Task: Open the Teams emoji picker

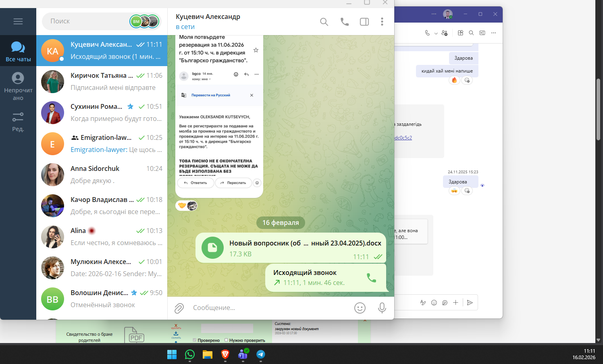Action: pos(434,303)
